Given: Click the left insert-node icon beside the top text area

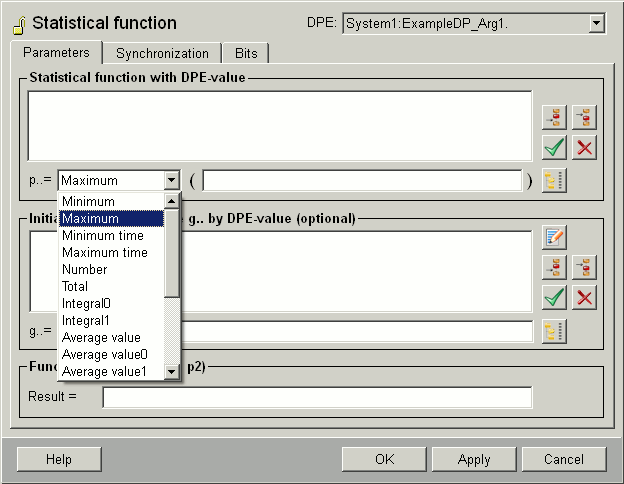Looking at the screenshot, I should [x=554, y=118].
